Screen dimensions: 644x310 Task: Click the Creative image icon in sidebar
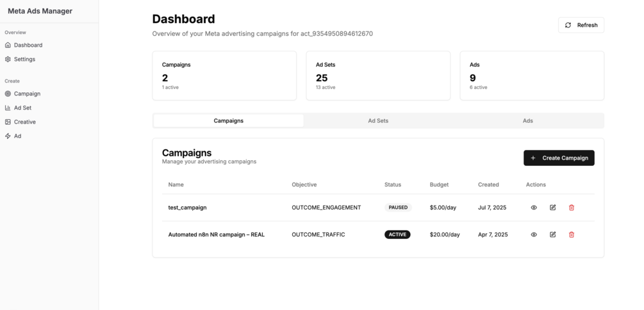click(x=8, y=122)
